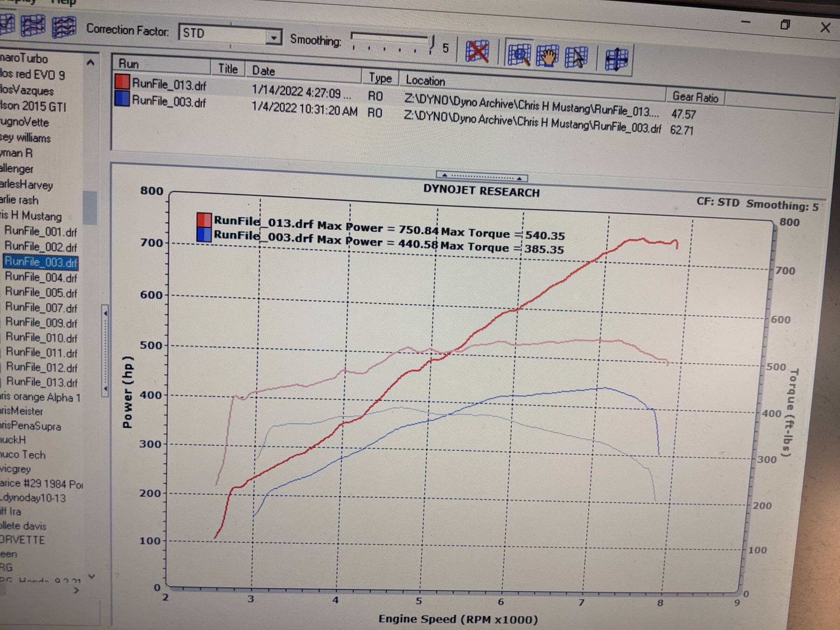
Task: Click the file tree scroll-down arrow
Action: 91,576
